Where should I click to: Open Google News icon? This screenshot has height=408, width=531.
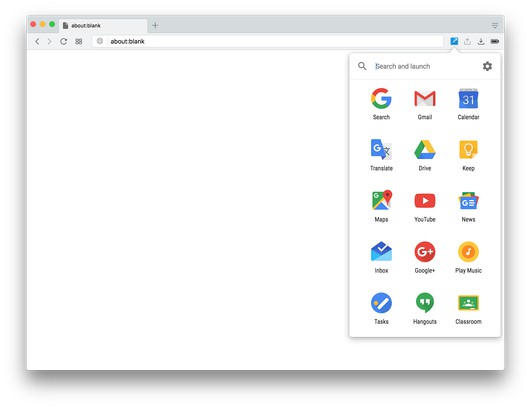(x=468, y=201)
